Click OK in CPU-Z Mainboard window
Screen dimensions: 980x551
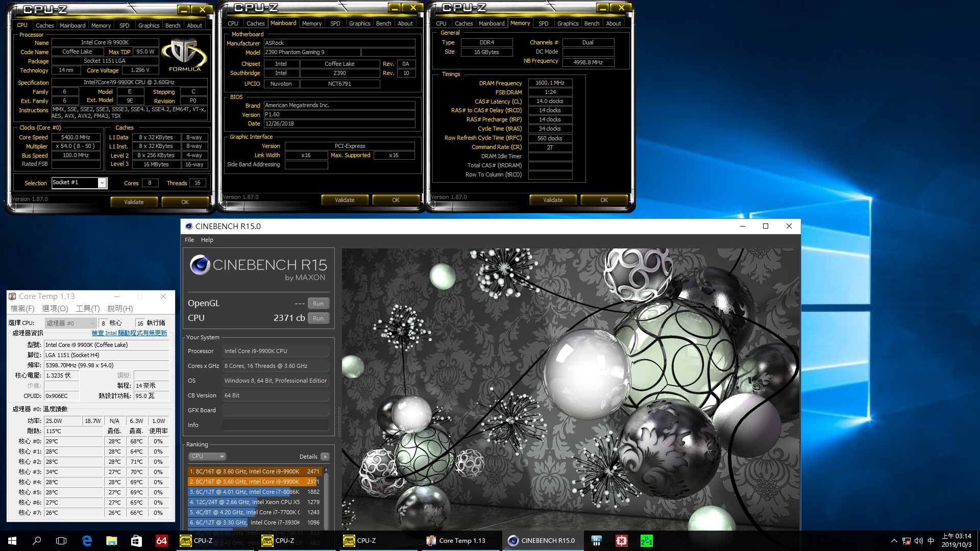click(x=396, y=200)
